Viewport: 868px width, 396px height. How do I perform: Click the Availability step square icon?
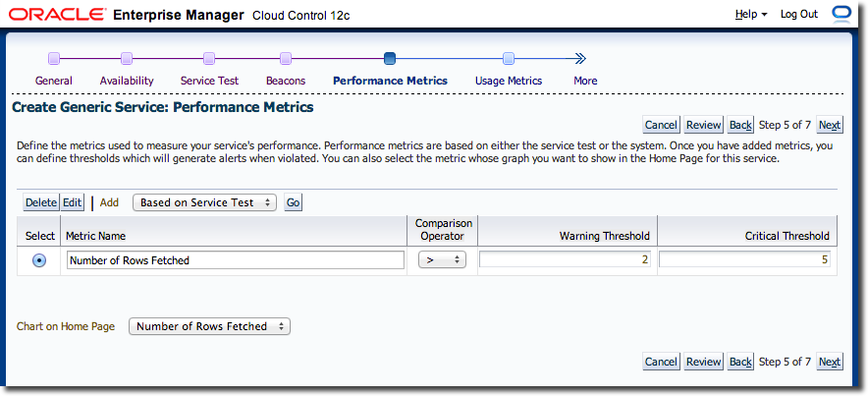pyautogui.click(x=127, y=58)
